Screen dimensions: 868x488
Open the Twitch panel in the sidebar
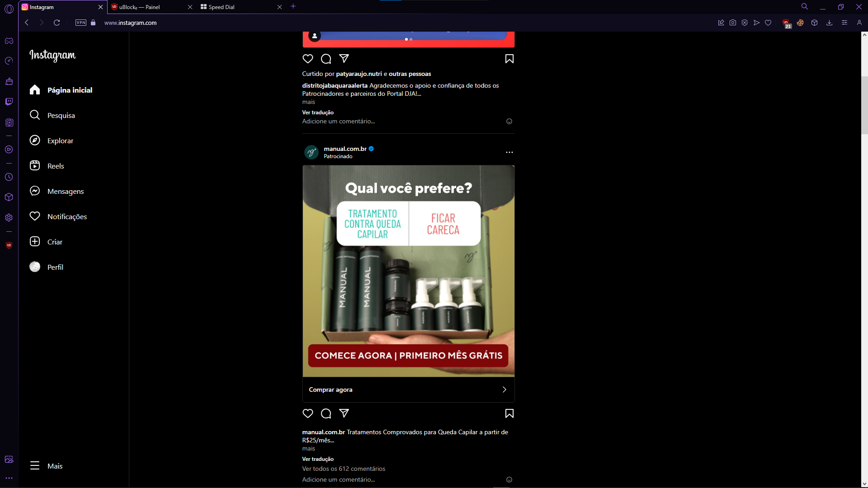[9, 102]
